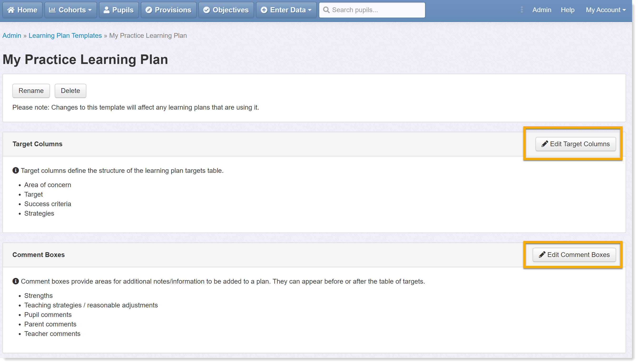Select the page title My Practice Learning Plan
The width and height of the screenshot is (638, 364).
pyautogui.click(x=85, y=59)
